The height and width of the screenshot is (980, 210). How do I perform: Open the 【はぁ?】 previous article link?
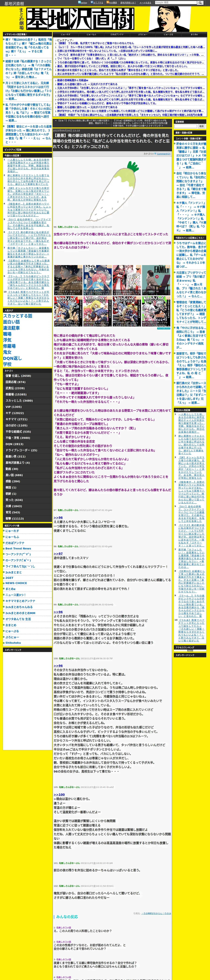pyautogui.click(x=82, y=122)
